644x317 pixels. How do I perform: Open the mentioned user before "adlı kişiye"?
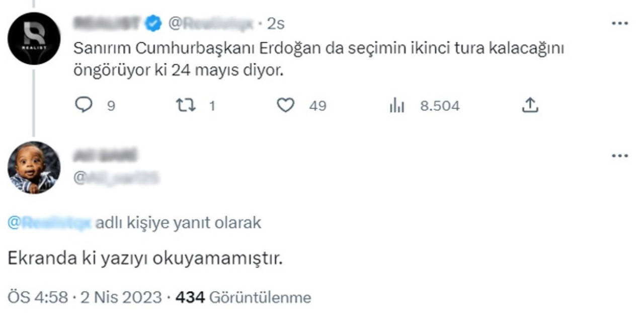tap(49, 223)
